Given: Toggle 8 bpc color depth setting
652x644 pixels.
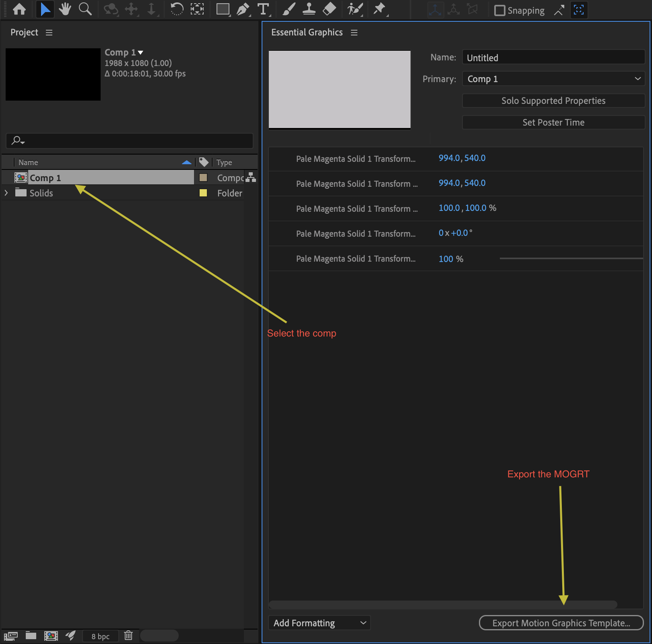Looking at the screenshot, I should [100, 636].
